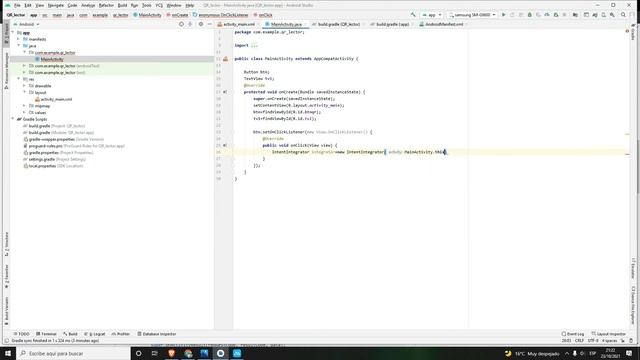Screen dimensions: 640x360
Task: Open the Gradle side panel tab
Action: (633, 31)
